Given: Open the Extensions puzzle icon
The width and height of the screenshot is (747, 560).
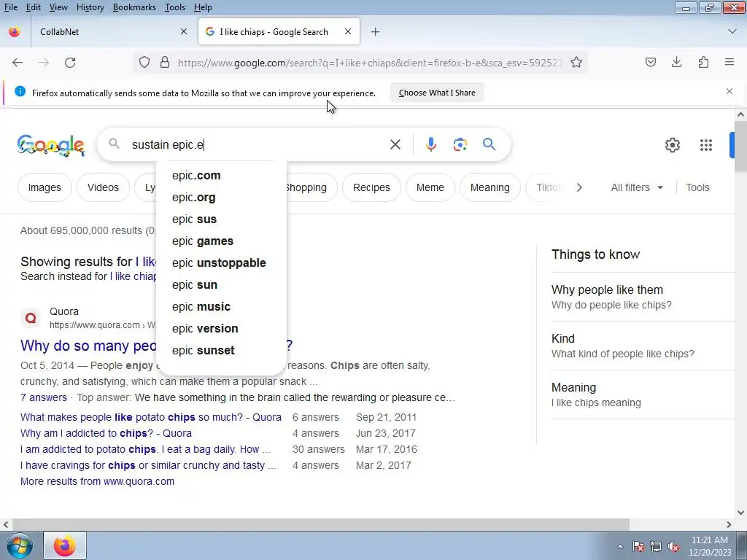Looking at the screenshot, I should (x=703, y=62).
